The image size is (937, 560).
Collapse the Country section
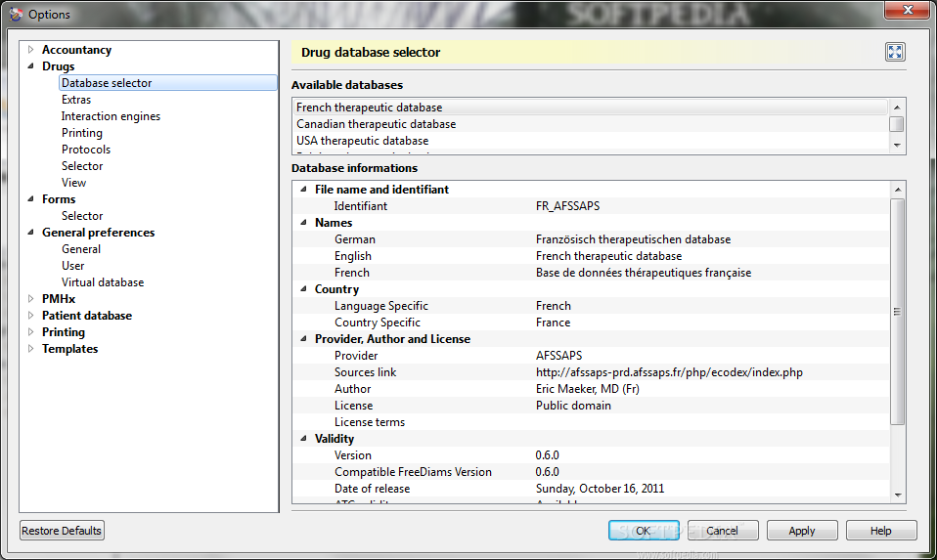[303, 289]
